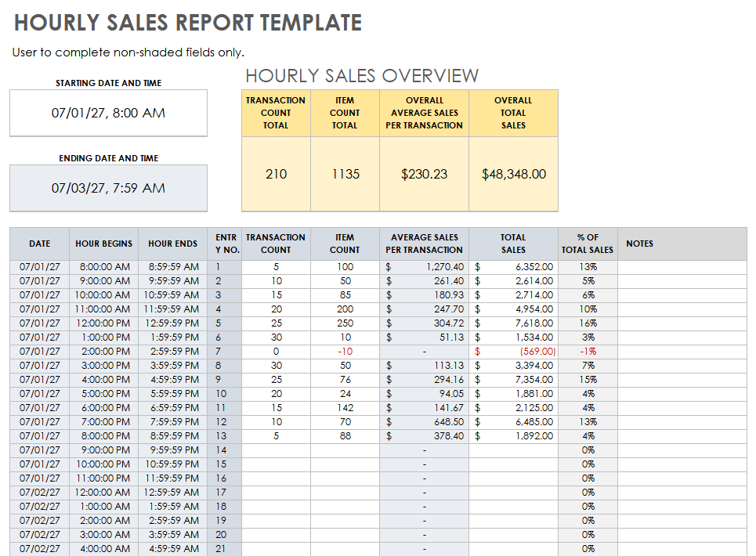Select the $230.23 average sales overview cell
Screen dimensions: 756x556
[x=424, y=174]
